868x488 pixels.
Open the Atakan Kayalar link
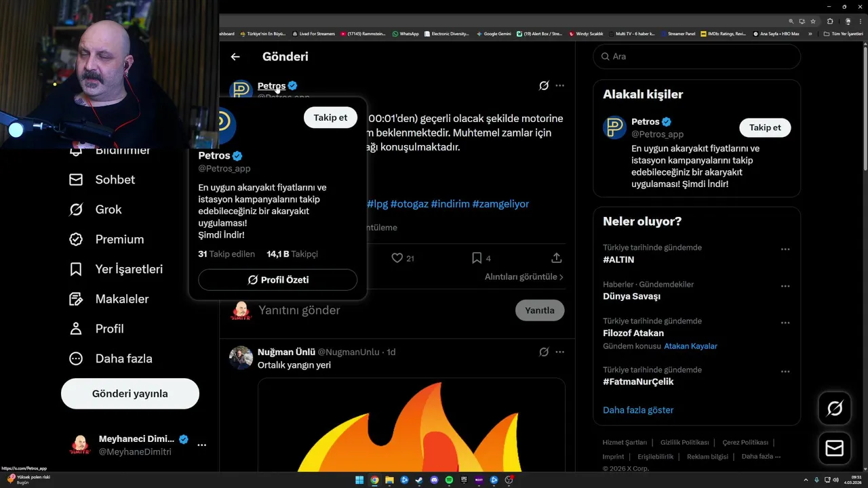[690, 346]
